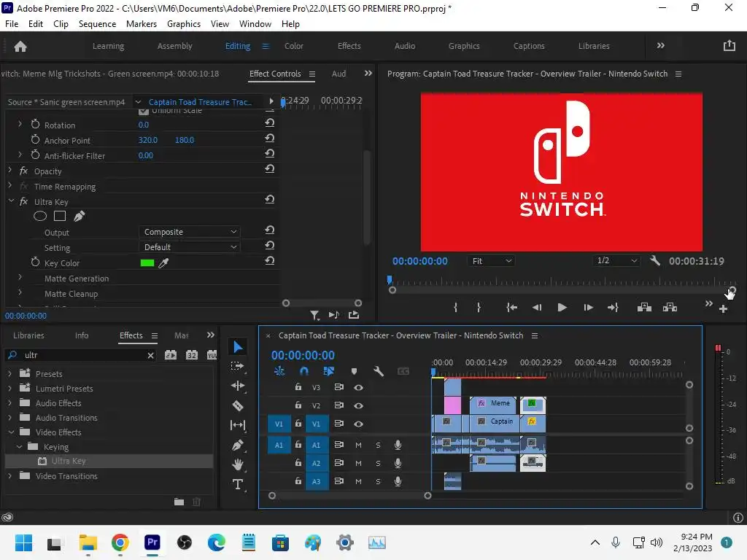747x560 pixels.
Task: Select the Slip tool
Action: tap(238, 425)
